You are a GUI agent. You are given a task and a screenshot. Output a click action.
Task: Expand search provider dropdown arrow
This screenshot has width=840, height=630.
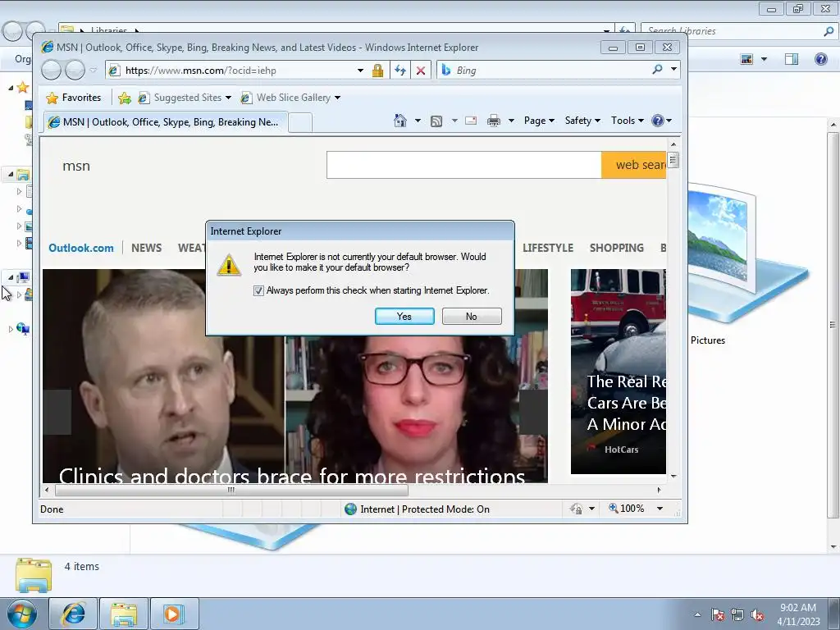click(674, 70)
